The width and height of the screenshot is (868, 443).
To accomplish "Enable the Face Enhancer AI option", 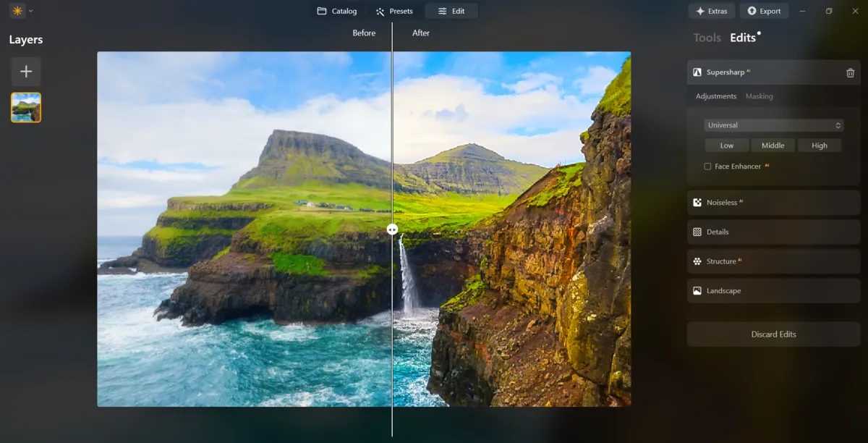I will (707, 166).
